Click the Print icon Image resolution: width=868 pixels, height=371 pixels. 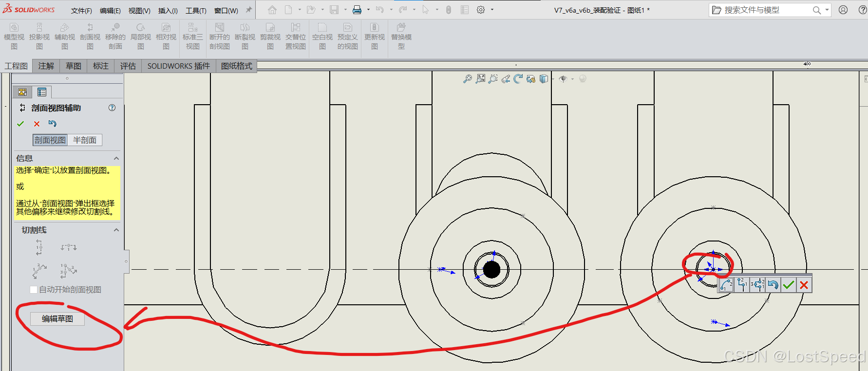357,10
